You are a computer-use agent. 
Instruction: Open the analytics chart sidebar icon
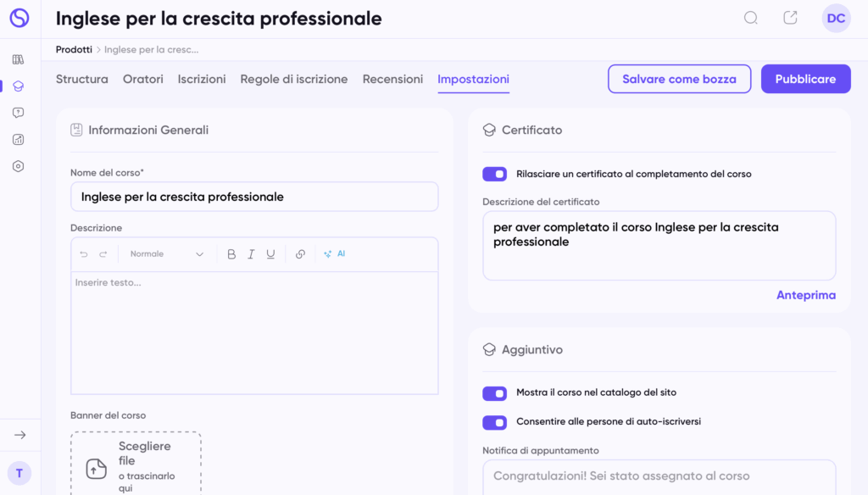coord(19,139)
